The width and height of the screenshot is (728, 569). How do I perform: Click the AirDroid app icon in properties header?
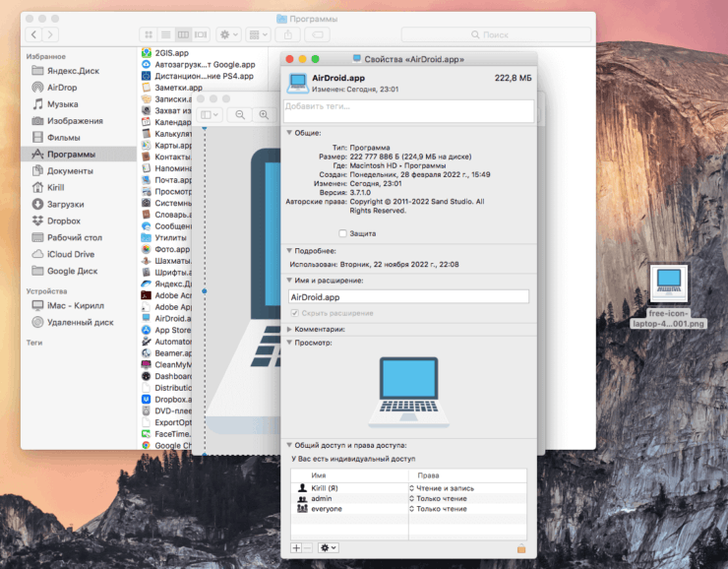click(x=297, y=82)
